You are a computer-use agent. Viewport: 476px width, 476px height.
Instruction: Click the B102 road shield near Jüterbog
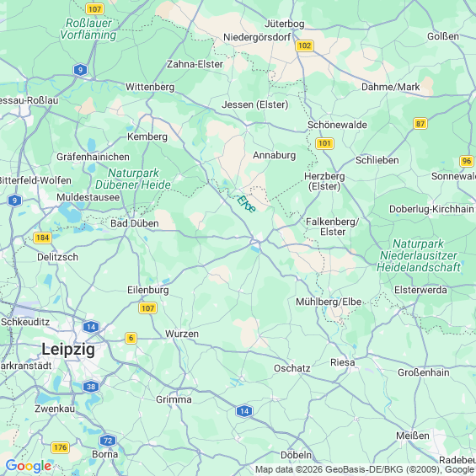(304, 45)
